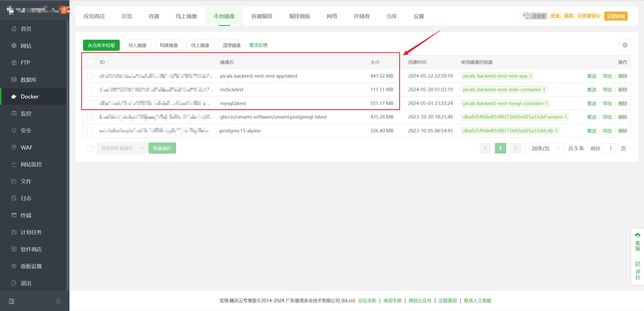Click the gear settings icon above the image list
This screenshot has width=644, height=311.
coord(625,45)
